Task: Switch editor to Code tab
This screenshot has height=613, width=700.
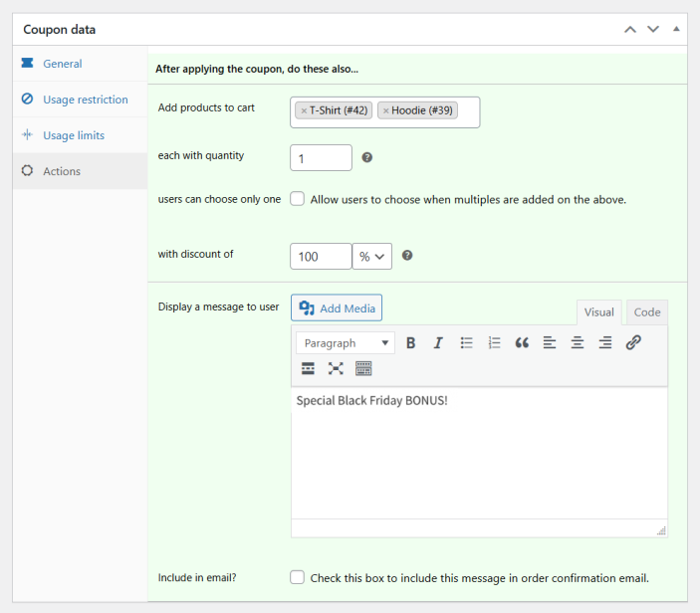Action: (647, 312)
